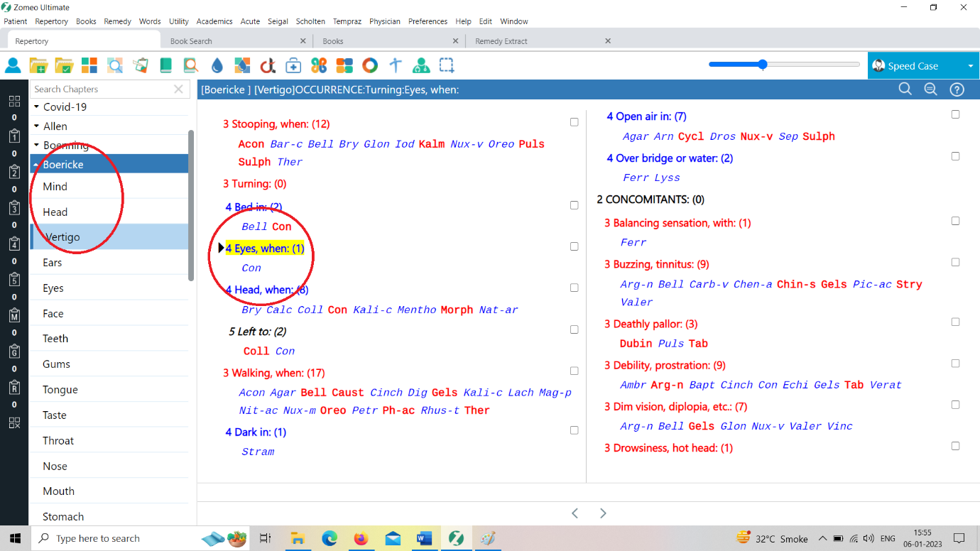Click the blue water drop icon

[217, 66]
